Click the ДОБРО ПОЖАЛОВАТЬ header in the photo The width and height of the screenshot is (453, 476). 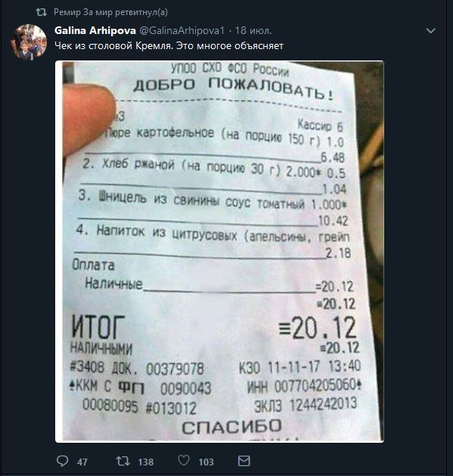click(234, 88)
